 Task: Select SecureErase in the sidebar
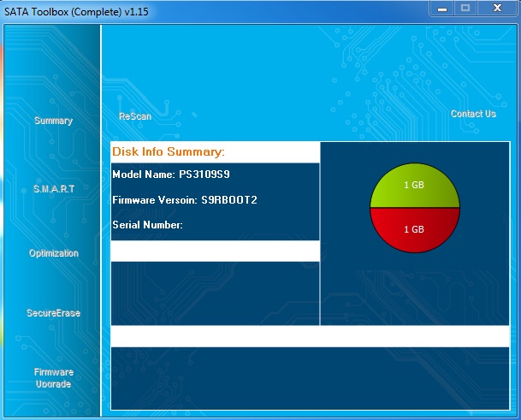click(54, 313)
